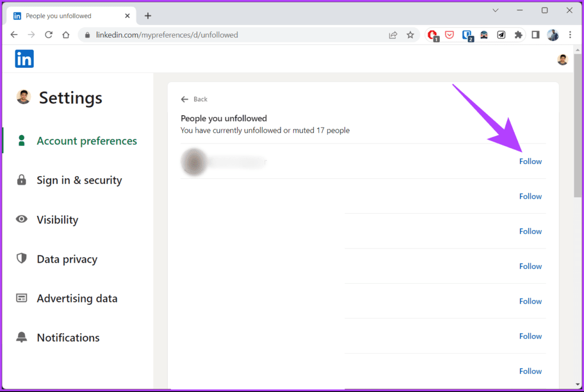The height and width of the screenshot is (392, 584).
Task: Click the page vertical scrollbar
Action: click(x=578, y=126)
